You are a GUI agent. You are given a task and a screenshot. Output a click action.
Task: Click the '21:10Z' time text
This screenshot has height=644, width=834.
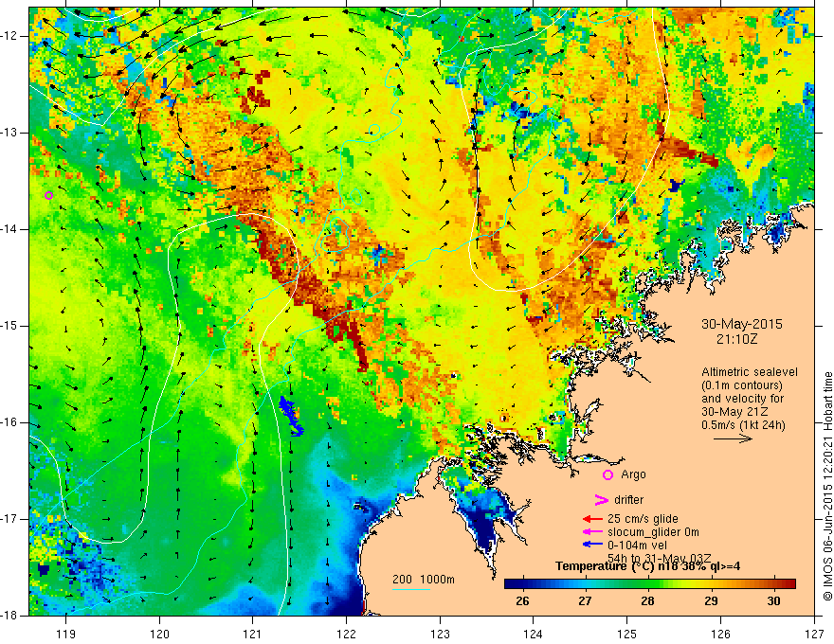(x=737, y=339)
